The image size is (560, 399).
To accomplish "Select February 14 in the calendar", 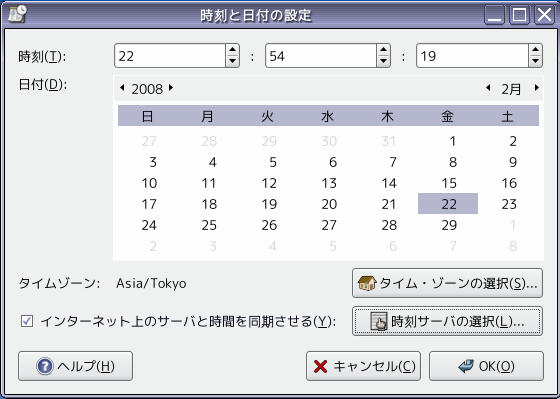I will tap(389, 183).
